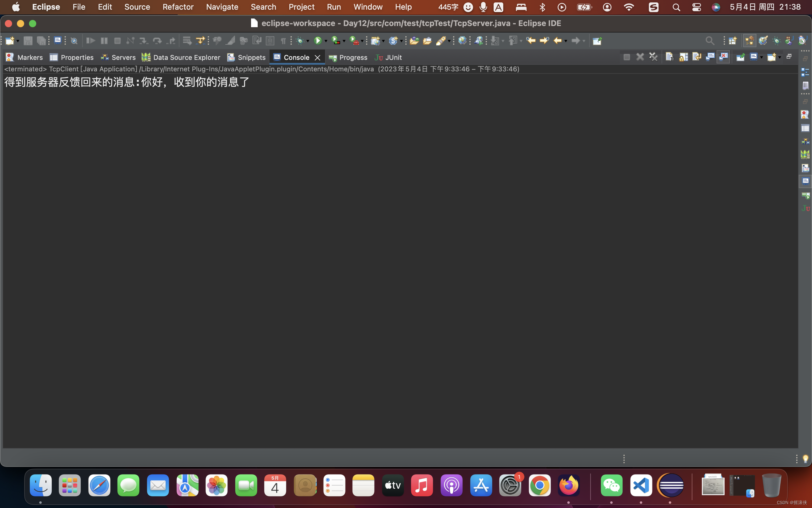Screen dimensions: 812x508
Task: Open the Run history dropdown arrow
Action: [326, 41]
